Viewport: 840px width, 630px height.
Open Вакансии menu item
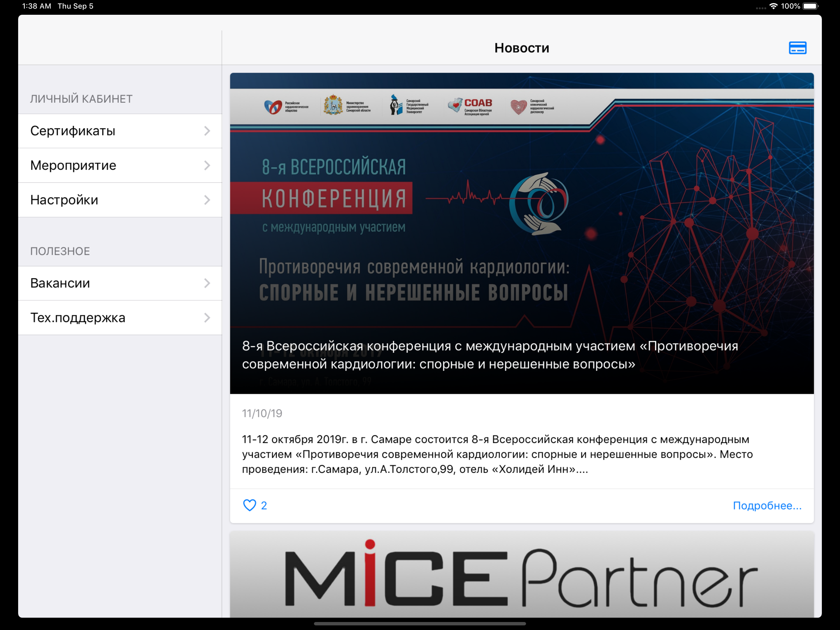[x=120, y=283]
